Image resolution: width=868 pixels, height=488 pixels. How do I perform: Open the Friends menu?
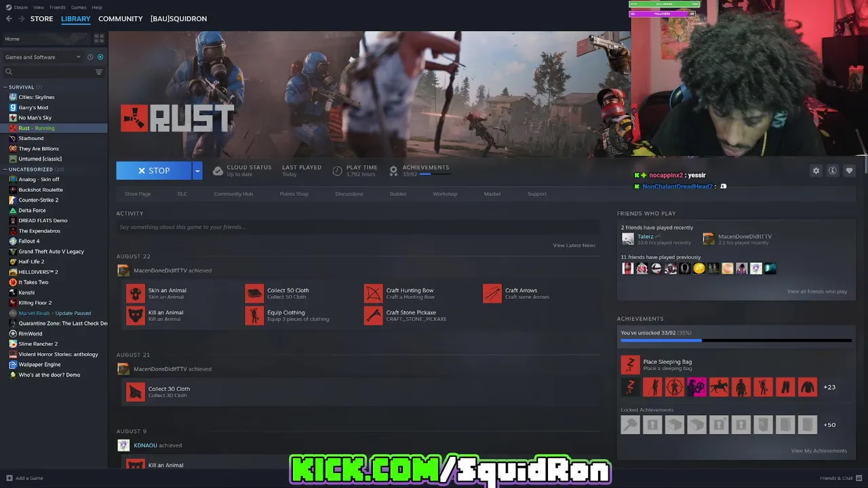pyautogui.click(x=58, y=7)
